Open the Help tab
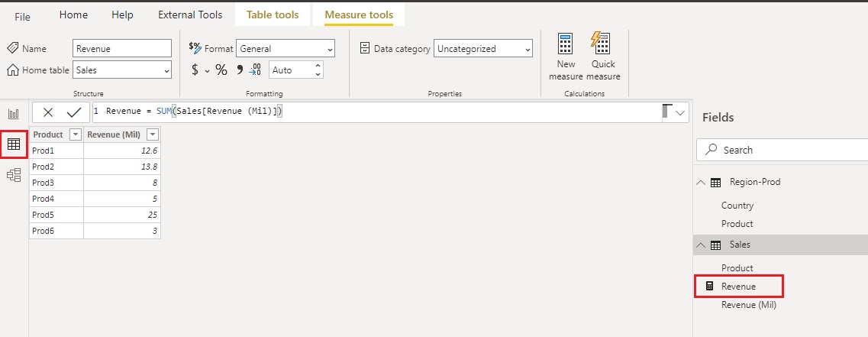The width and height of the screenshot is (868, 337). (122, 15)
